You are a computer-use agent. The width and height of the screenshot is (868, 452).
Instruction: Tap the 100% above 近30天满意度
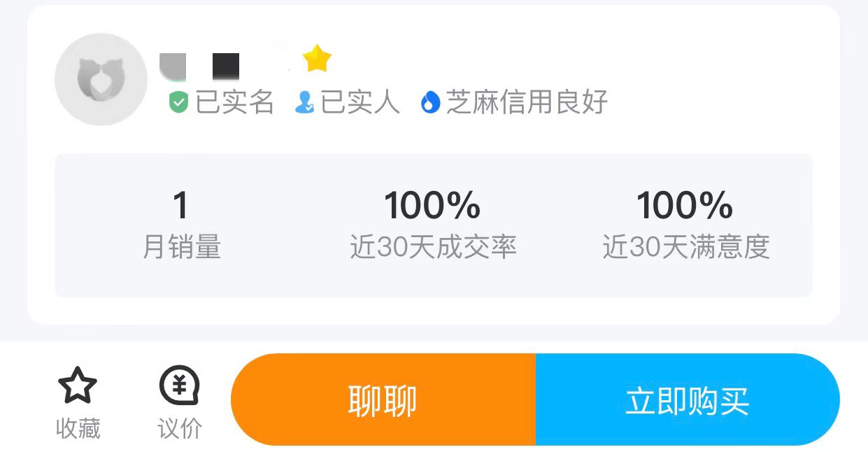point(685,206)
